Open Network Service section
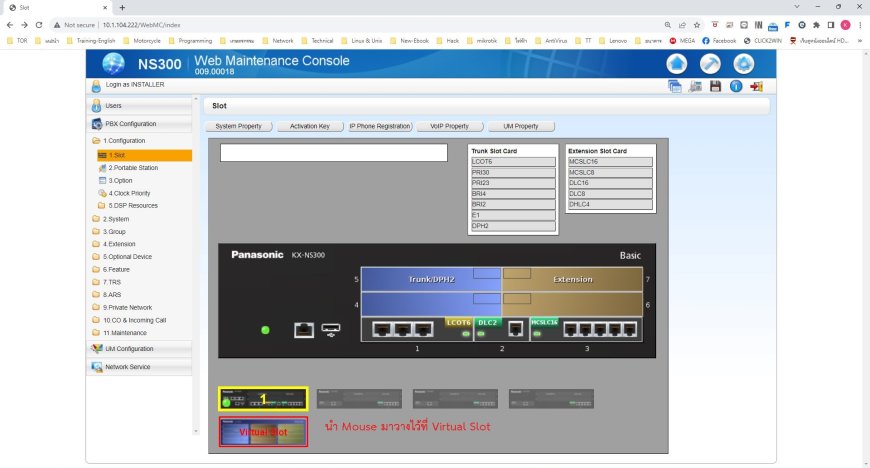Screen dimensions: 870x468 (140, 367)
